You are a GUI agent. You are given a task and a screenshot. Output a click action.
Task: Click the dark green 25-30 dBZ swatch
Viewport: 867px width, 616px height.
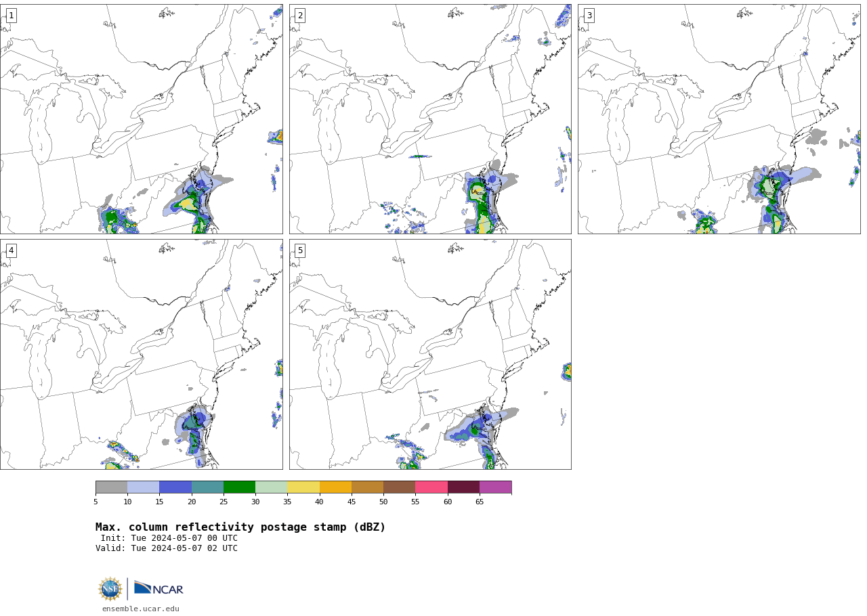point(239,487)
